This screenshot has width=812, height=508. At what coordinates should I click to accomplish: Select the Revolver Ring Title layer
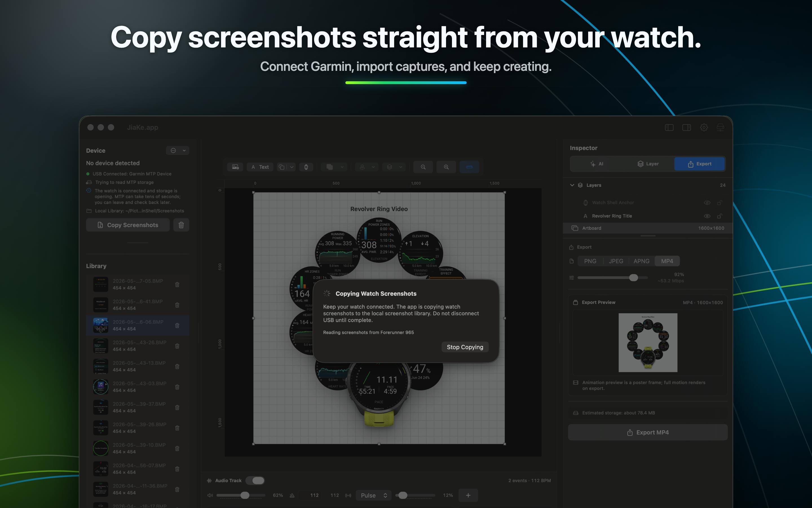[648, 216]
